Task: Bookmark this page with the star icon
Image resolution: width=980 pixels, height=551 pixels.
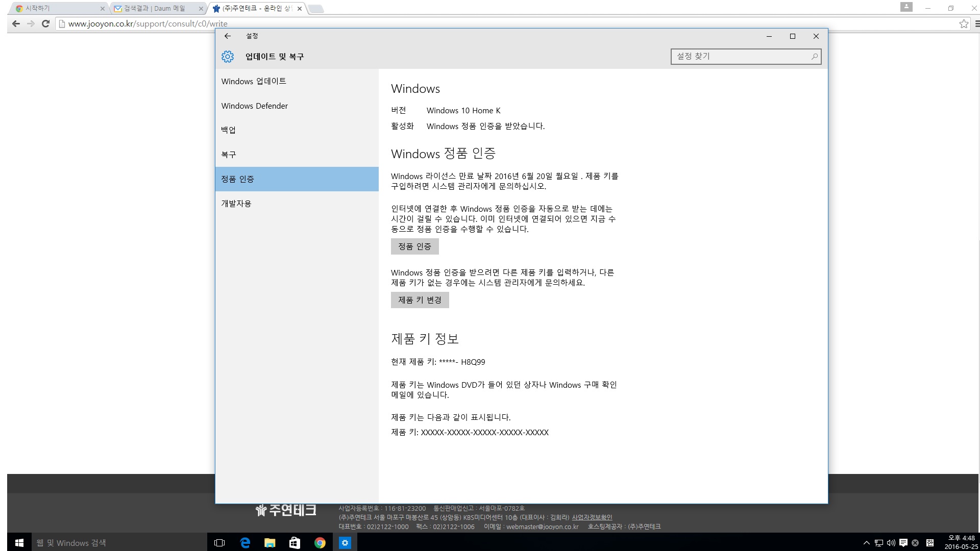Action: coord(964,23)
